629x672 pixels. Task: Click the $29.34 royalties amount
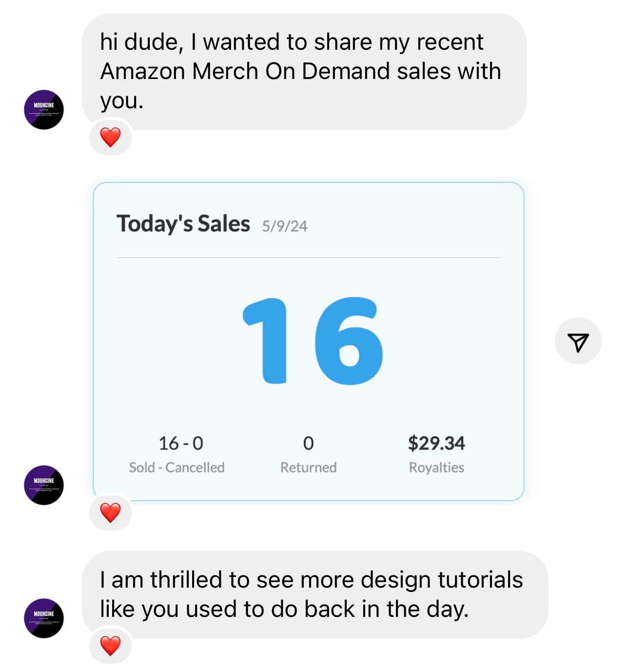coord(436,443)
